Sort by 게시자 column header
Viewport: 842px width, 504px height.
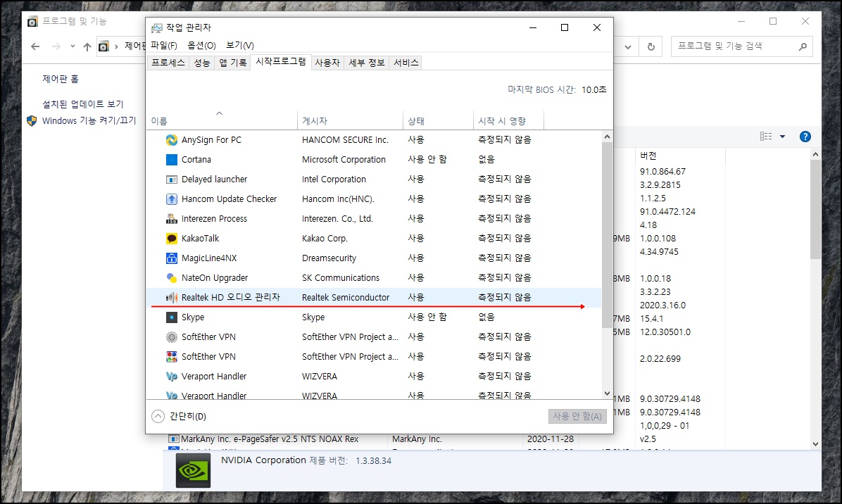(x=350, y=121)
